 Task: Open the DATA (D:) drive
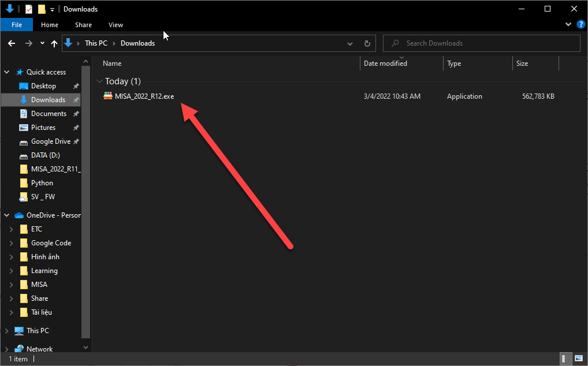[46, 155]
